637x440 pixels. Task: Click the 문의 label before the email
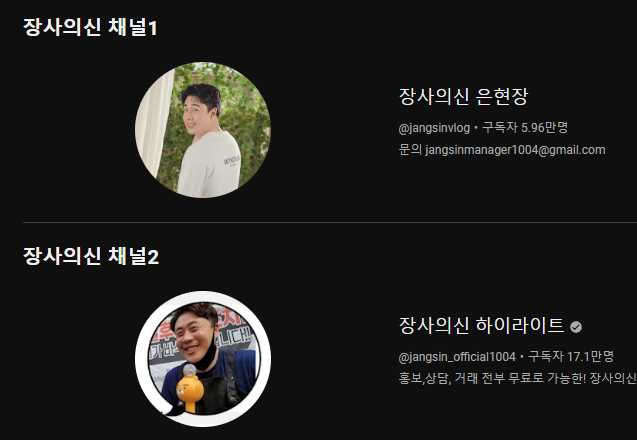point(410,150)
